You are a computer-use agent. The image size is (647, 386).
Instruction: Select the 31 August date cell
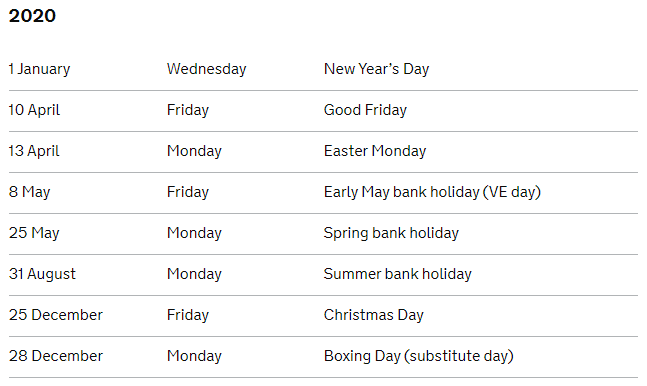[x=43, y=274]
